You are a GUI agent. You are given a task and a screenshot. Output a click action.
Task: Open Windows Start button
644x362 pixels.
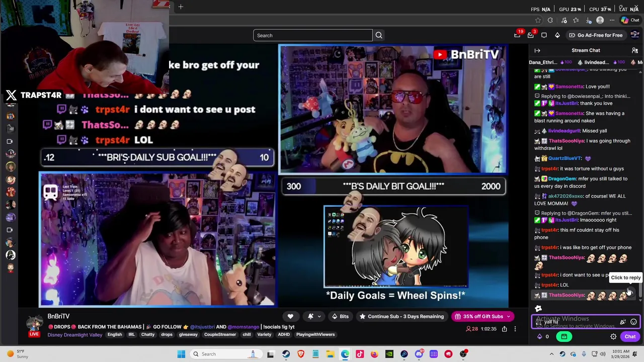click(181, 354)
